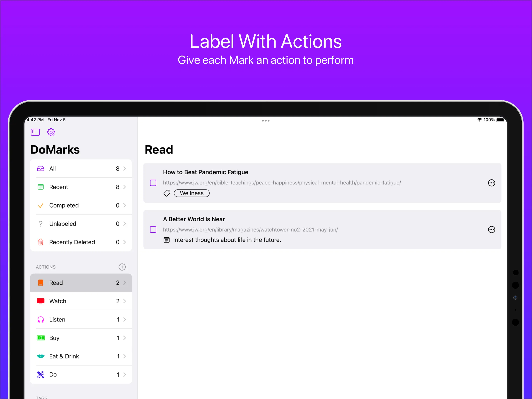Check off How to Beat Pandemic Fatigue
The image size is (532, 399).
(x=153, y=183)
